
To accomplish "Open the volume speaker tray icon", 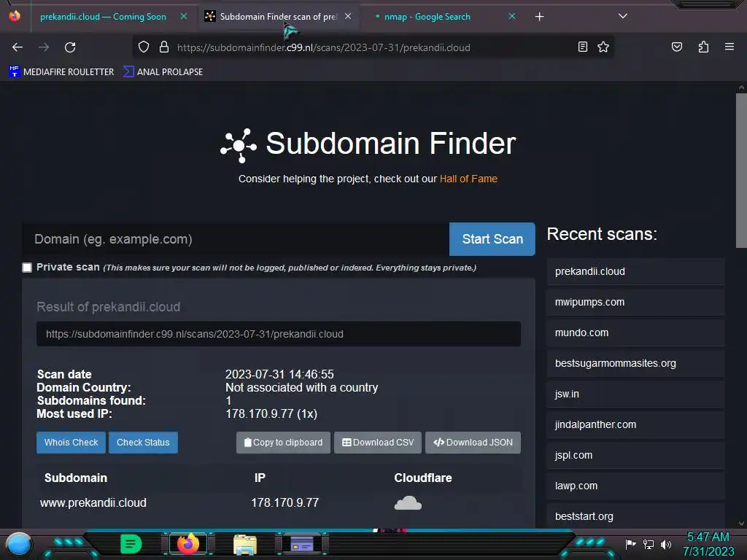I will point(665,544).
